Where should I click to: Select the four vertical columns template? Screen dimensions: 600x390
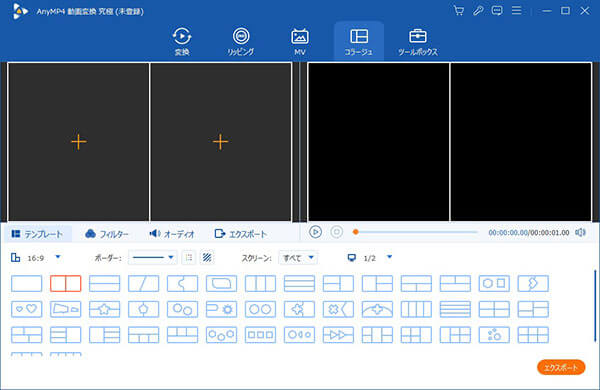click(x=416, y=309)
